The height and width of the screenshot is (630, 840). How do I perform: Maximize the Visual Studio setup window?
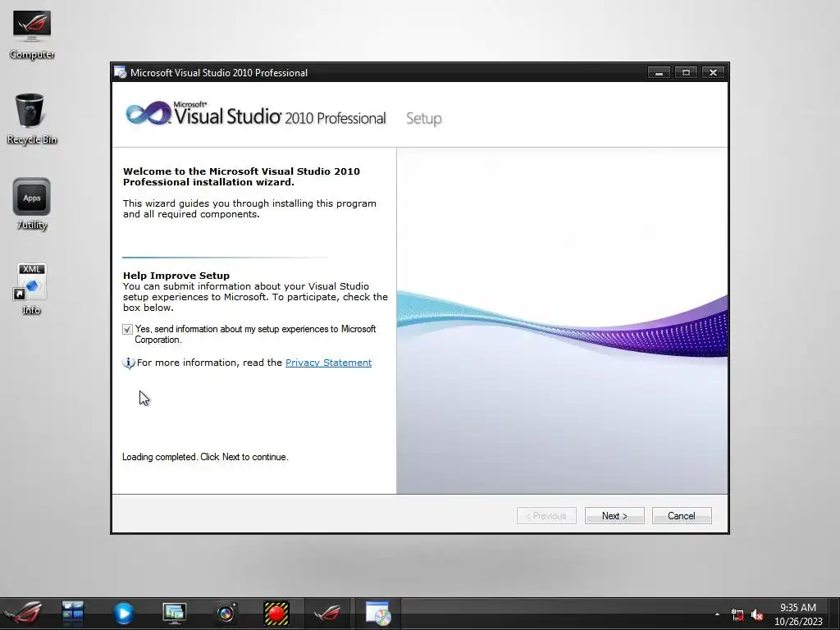click(686, 72)
